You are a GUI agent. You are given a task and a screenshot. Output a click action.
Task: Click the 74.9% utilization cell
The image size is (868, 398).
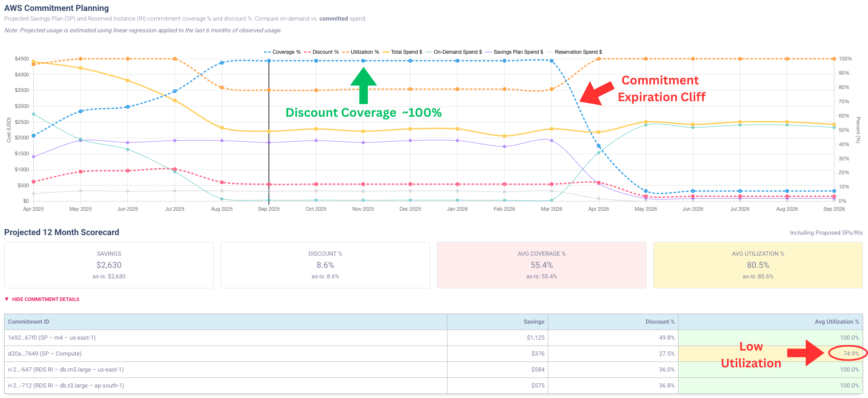click(x=851, y=353)
